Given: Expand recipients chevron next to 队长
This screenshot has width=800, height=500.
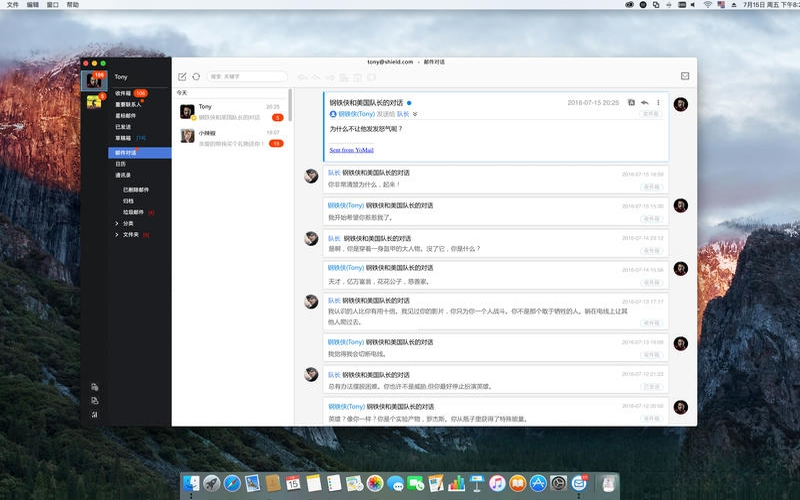Looking at the screenshot, I should coord(415,114).
